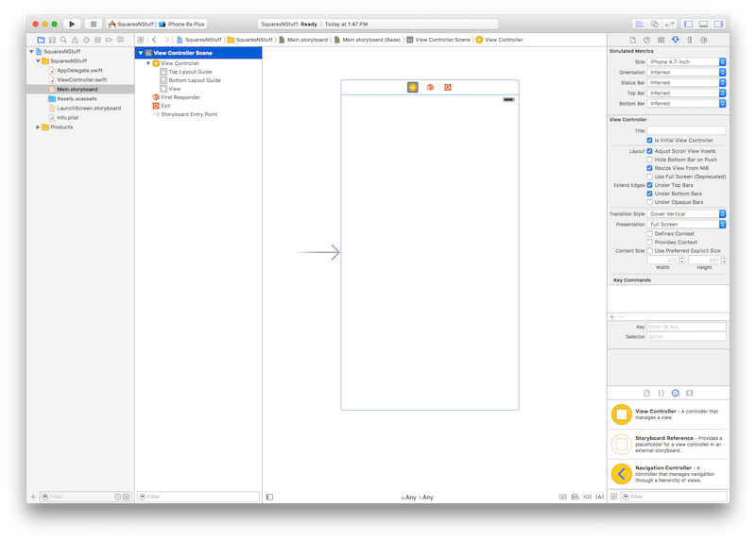Toggle the Navigator pane visibility
This screenshot has width=756, height=541.
tap(689, 25)
